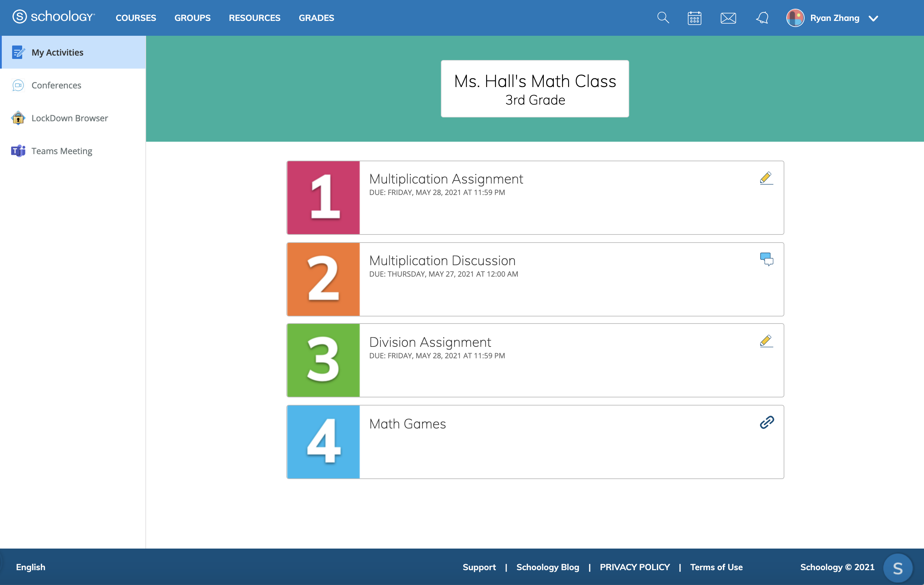Open LockDown Browser in the sidebar

tap(69, 118)
